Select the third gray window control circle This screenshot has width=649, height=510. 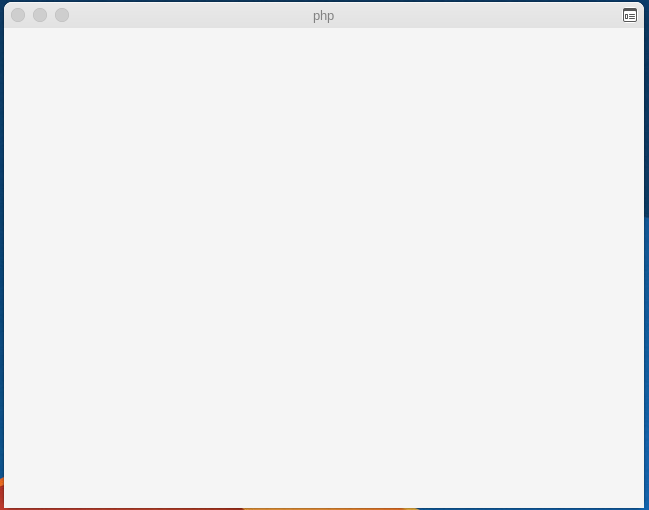pos(62,15)
